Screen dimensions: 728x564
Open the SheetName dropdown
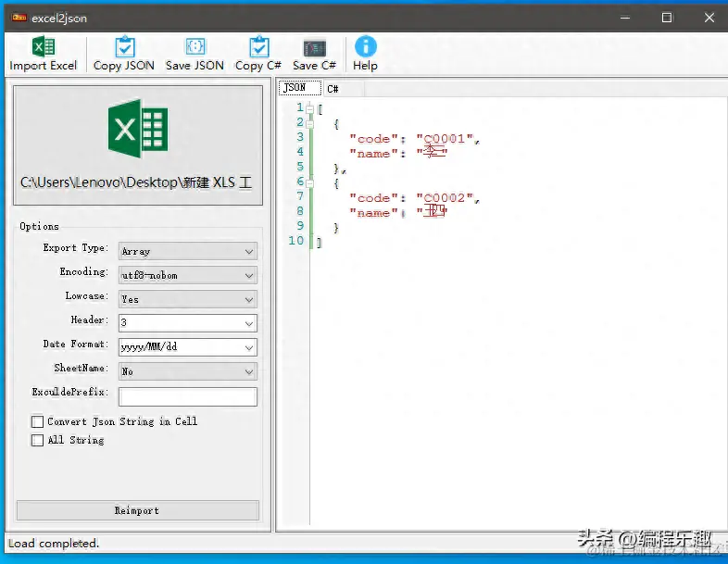point(188,371)
